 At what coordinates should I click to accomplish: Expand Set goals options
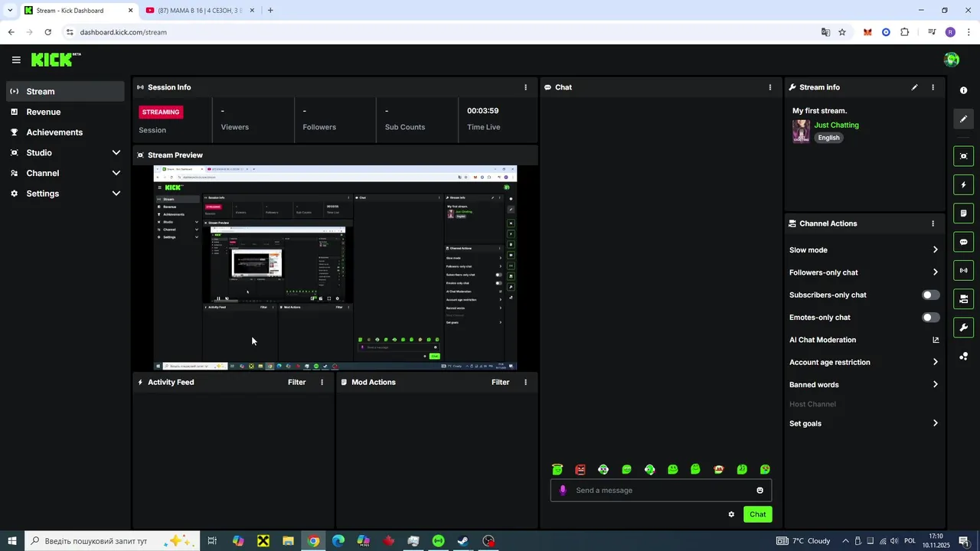point(935,423)
